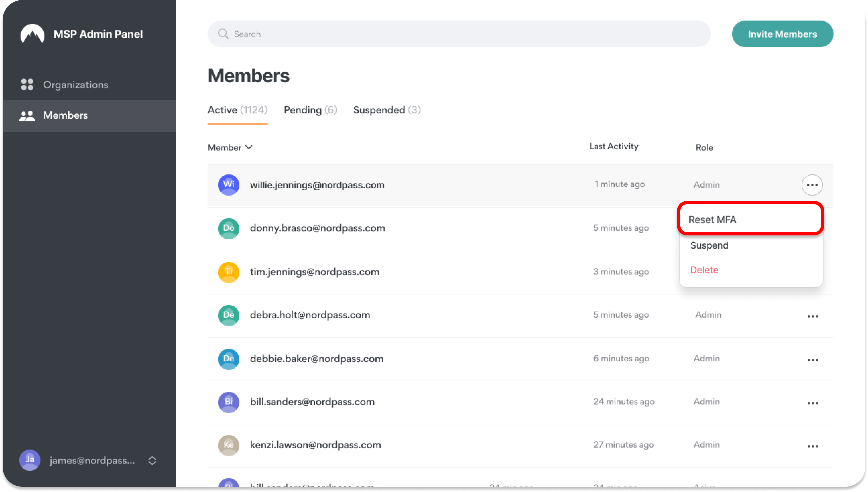Click the Ke avatar for kenzi.lawson

[x=229, y=445]
